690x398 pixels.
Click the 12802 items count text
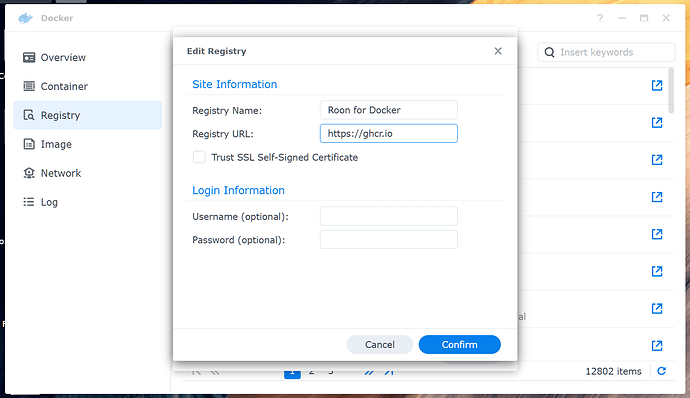click(613, 371)
